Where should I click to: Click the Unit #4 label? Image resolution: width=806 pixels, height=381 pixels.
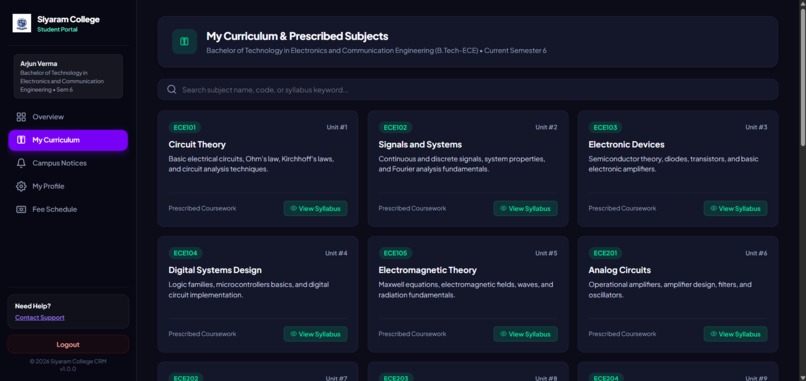(336, 253)
